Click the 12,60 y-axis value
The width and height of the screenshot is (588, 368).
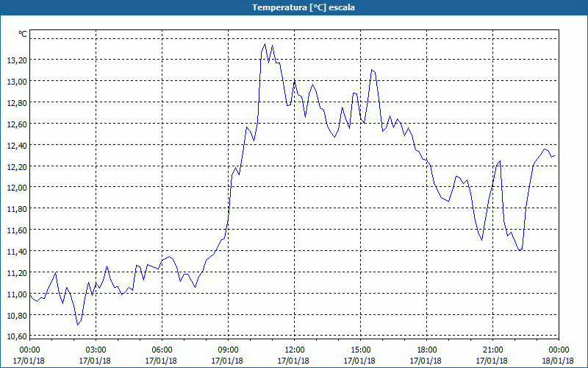(x=17, y=124)
